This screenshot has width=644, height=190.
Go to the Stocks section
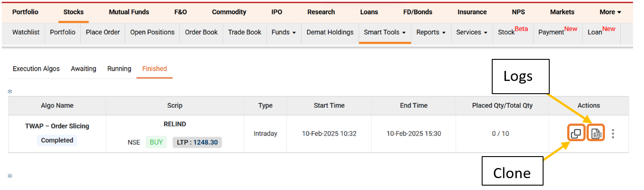pyautogui.click(x=73, y=12)
